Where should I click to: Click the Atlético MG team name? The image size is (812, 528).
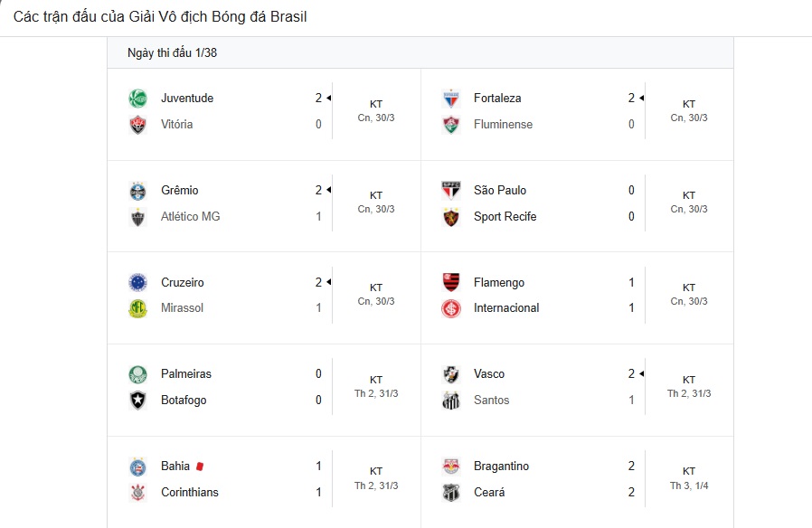click(x=190, y=216)
